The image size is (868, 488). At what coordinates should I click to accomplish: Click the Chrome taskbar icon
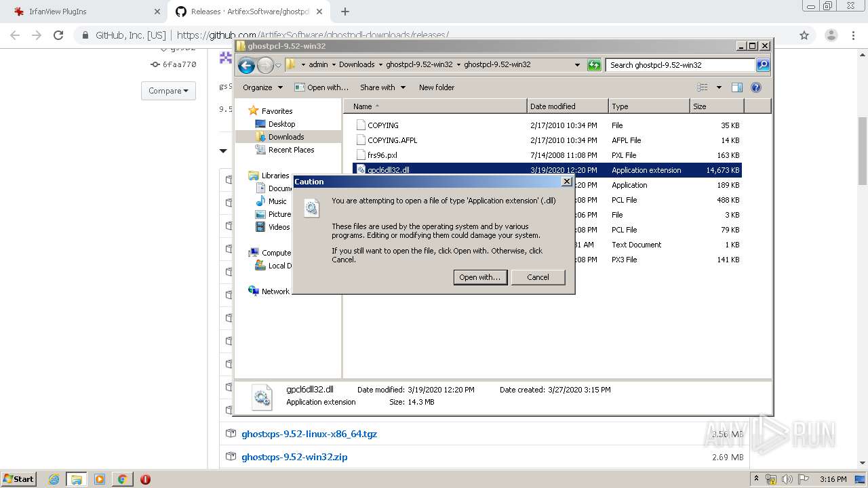point(122,479)
